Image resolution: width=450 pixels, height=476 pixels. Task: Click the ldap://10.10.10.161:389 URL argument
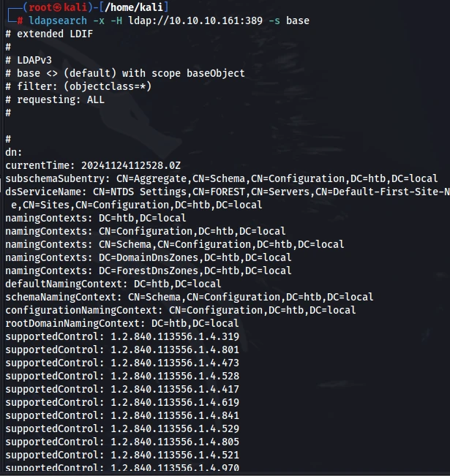195,20
